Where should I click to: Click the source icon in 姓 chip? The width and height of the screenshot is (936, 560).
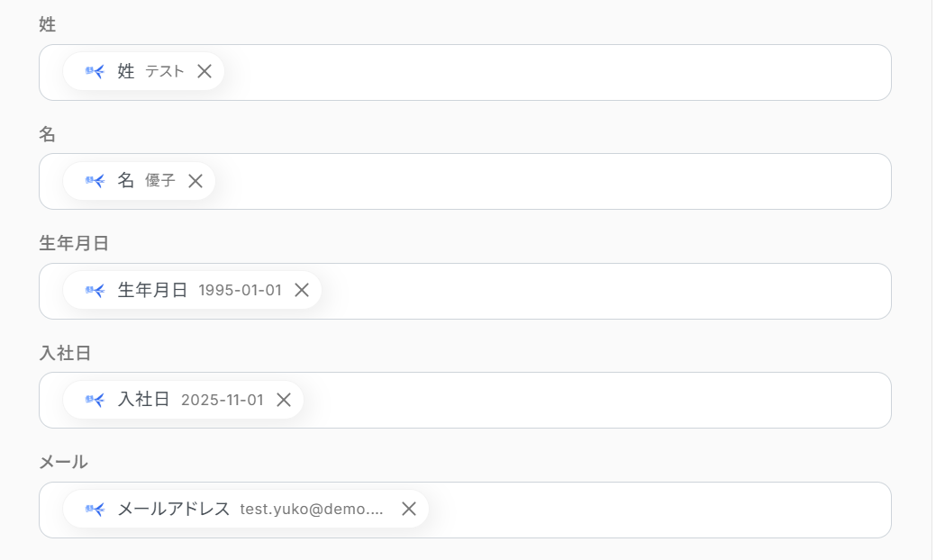point(95,71)
